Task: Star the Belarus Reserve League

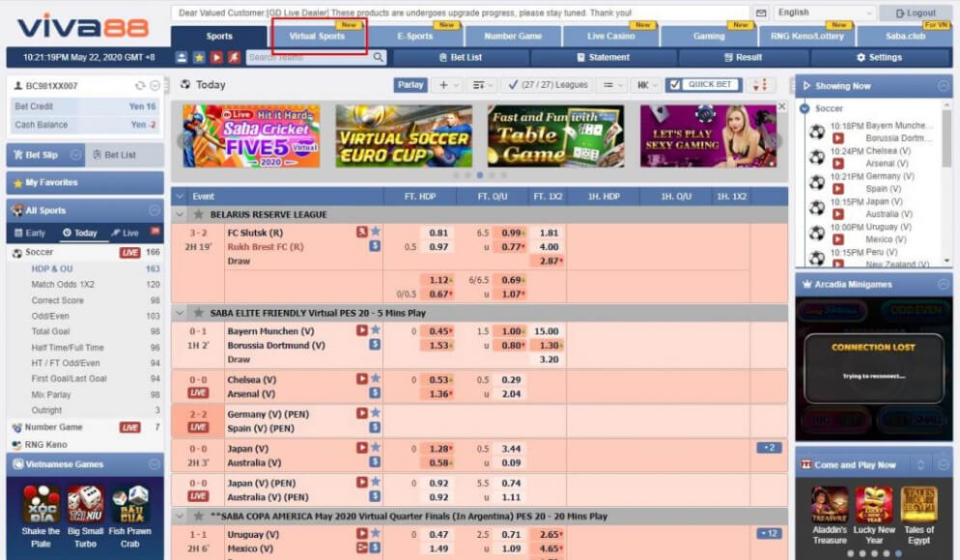Action: [x=199, y=214]
